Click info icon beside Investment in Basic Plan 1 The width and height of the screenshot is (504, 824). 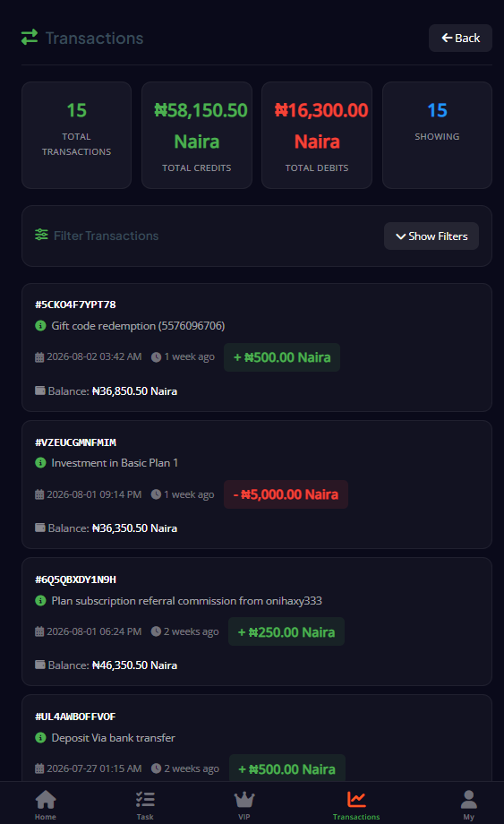[x=40, y=463]
